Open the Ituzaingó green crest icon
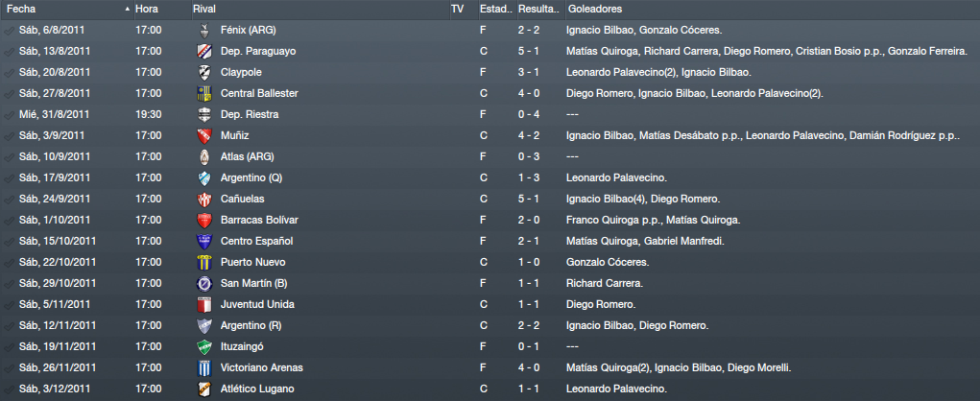Screen dimensions: 980x401 pos(203,346)
